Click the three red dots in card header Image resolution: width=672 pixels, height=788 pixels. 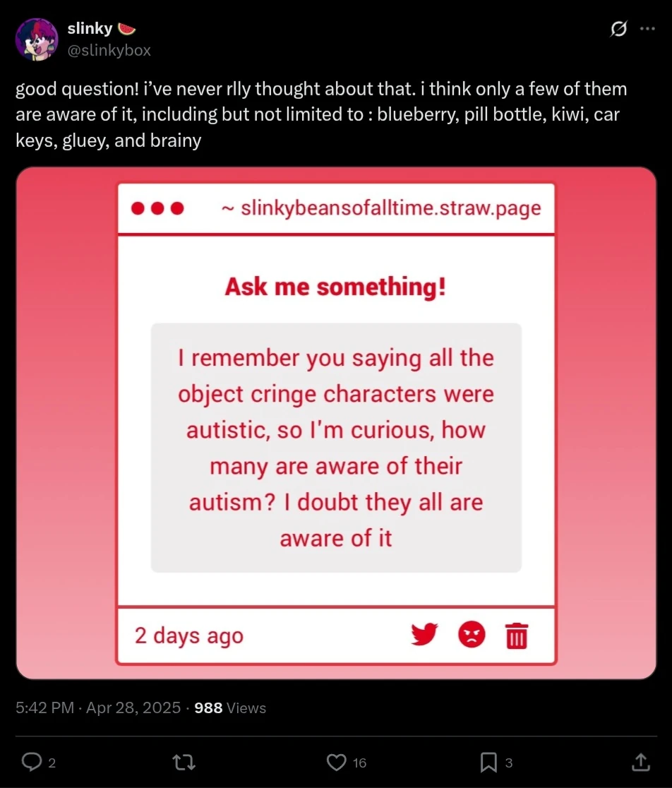tap(158, 209)
